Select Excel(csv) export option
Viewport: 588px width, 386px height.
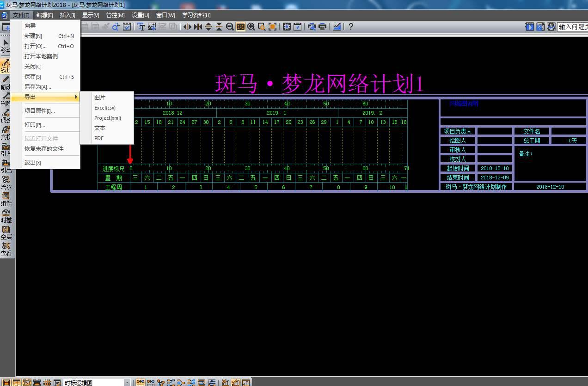(107, 108)
